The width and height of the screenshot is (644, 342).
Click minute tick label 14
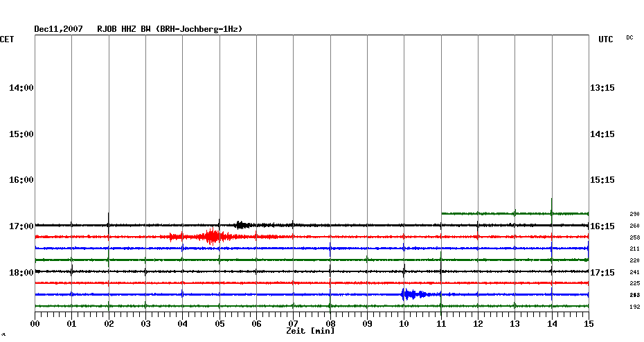click(552, 323)
